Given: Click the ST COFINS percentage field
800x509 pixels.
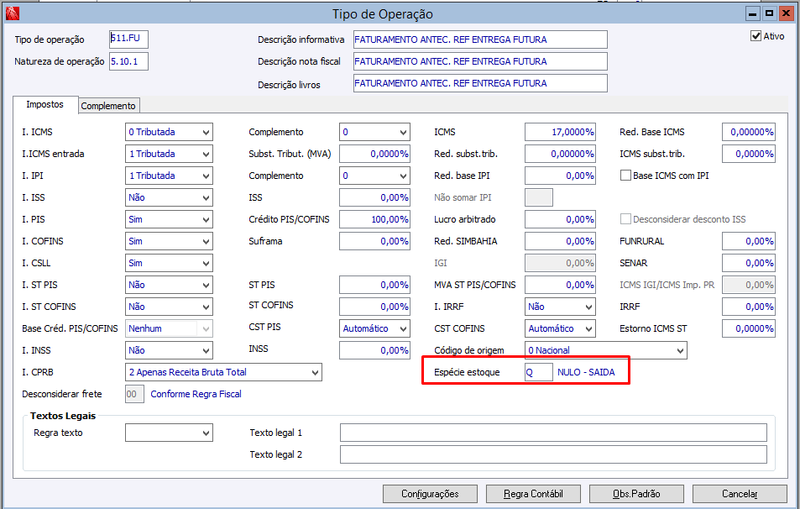Looking at the screenshot, I should click(374, 307).
